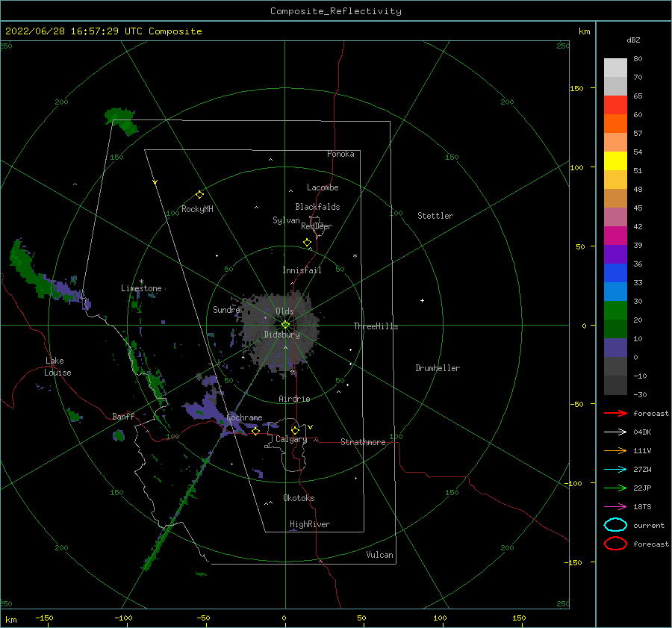Click the Strathmore town label
This screenshot has width=672, height=628.
point(363,442)
